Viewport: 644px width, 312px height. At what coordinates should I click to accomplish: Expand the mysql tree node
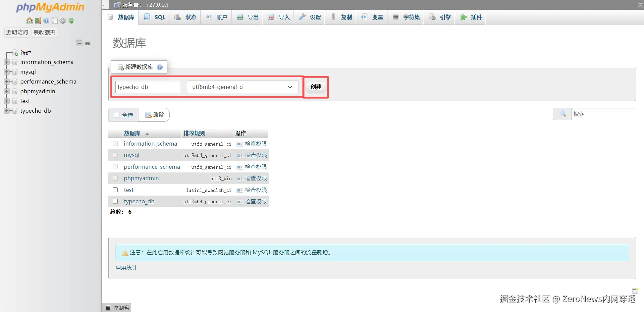pyautogui.click(x=6, y=72)
